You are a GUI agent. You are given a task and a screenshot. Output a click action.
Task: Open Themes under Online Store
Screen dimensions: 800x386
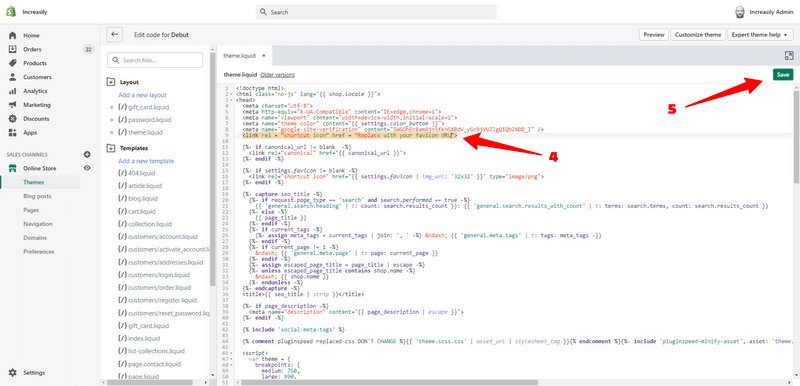coord(34,182)
